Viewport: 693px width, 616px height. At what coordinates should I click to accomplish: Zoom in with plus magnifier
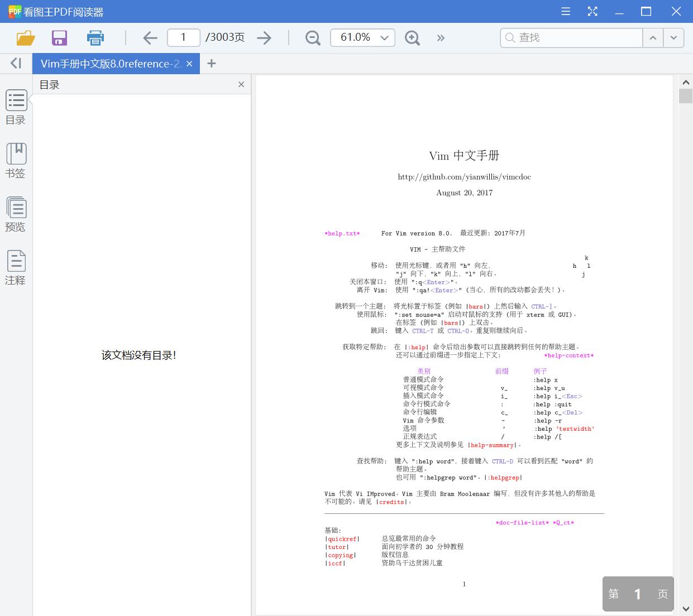(412, 38)
